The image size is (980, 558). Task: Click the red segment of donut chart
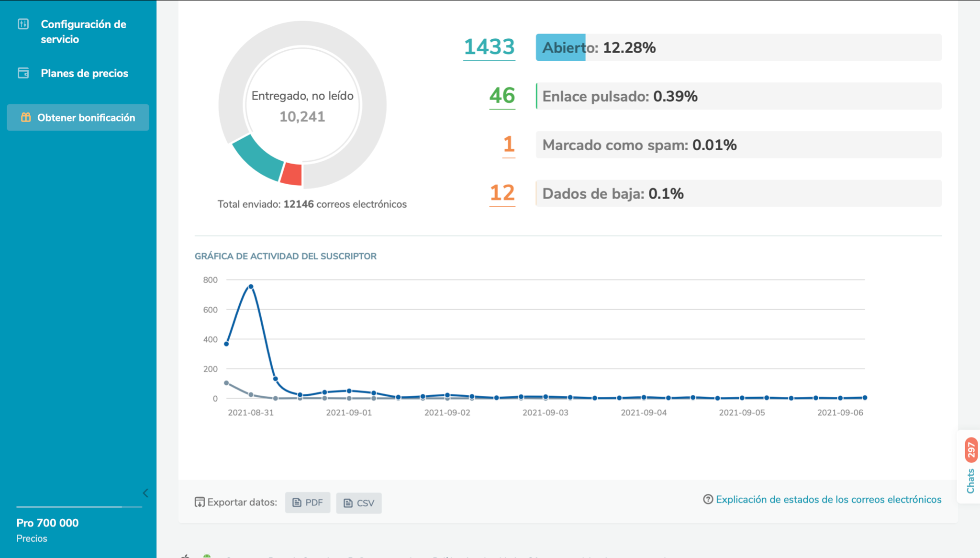[291, 174]
